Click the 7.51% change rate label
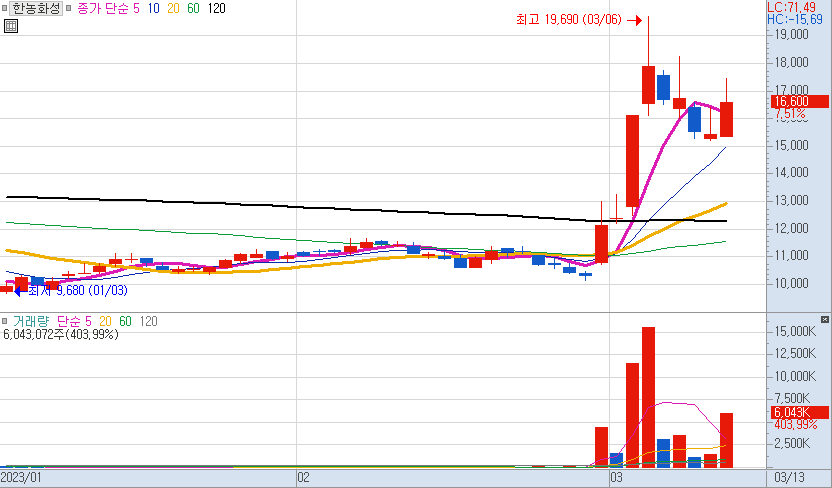This screenshot has width=832, height=488. point(790,114)
